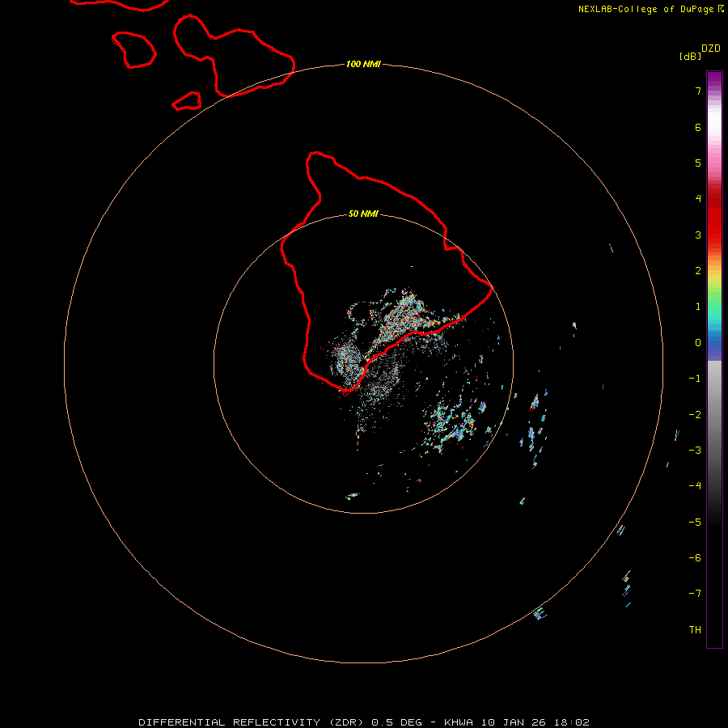This screenshot has height=728, width=728.
Task: Click the 5 tick label on the scale
Action: click(x=698, y=163)
